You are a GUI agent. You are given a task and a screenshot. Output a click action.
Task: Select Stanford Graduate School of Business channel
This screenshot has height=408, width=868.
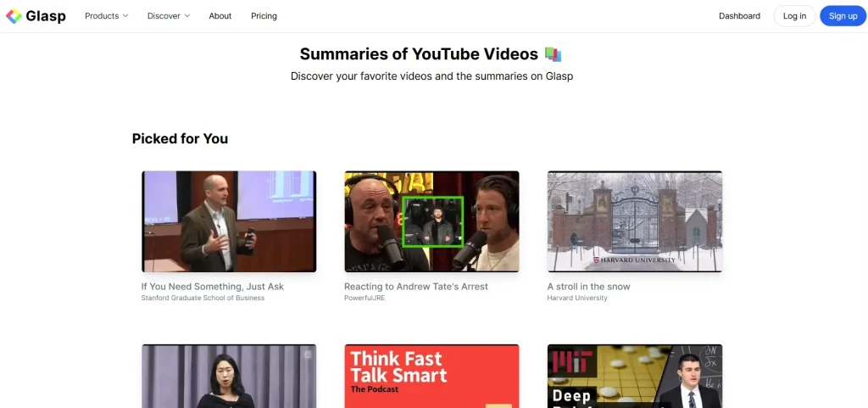(203, 298)
